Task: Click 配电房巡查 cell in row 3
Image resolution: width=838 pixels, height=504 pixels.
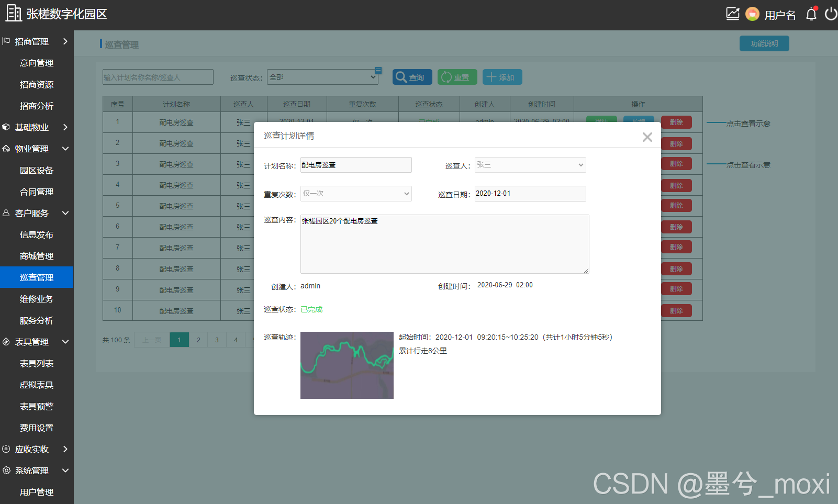Action: point(176,164)
